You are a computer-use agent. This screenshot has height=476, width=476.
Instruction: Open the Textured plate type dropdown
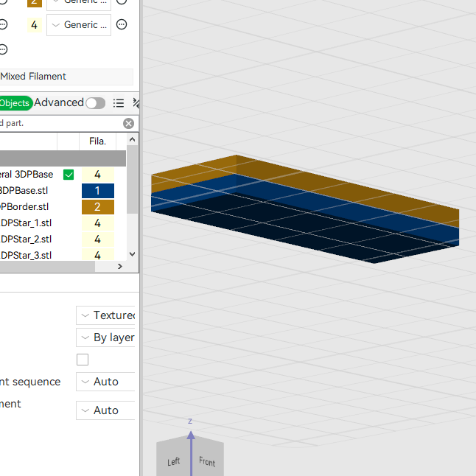[105, 315]
